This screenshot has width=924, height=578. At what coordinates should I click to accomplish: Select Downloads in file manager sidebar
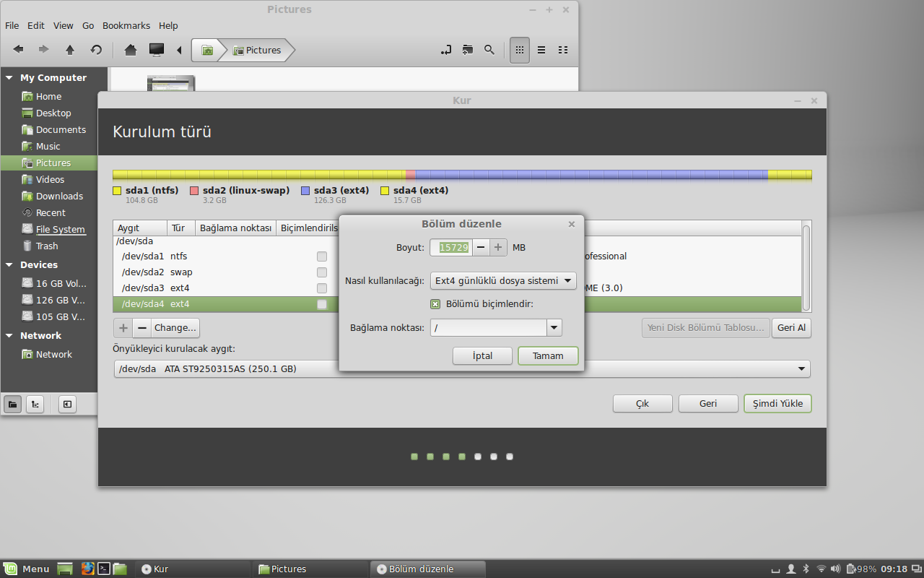click(59, 196)
